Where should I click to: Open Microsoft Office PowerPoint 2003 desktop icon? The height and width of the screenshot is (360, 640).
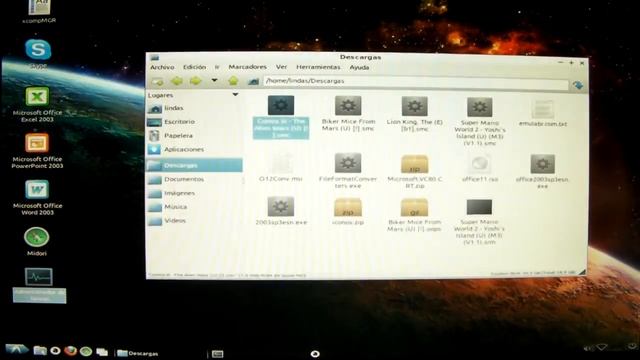click(x=37, y=151)
